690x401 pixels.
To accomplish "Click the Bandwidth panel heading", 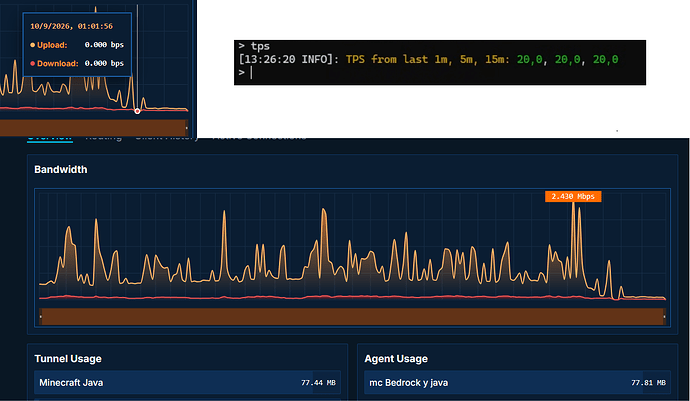I will tap(61, 169).
